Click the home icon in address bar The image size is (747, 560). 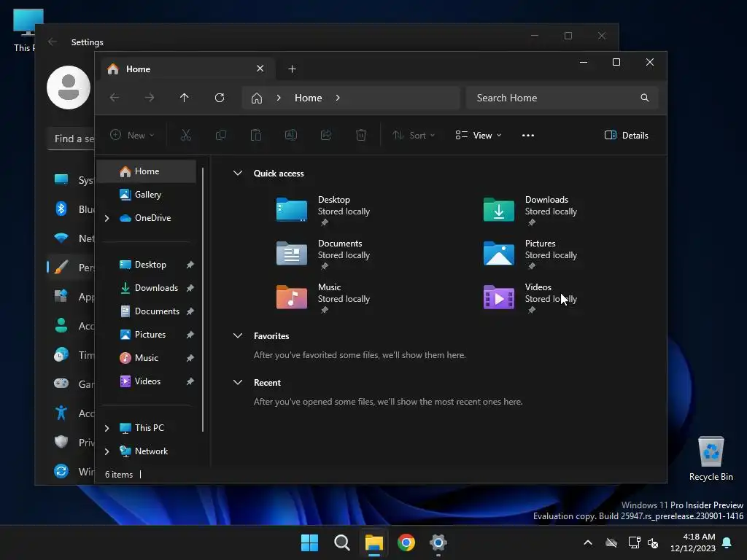[x=257, y=98]
